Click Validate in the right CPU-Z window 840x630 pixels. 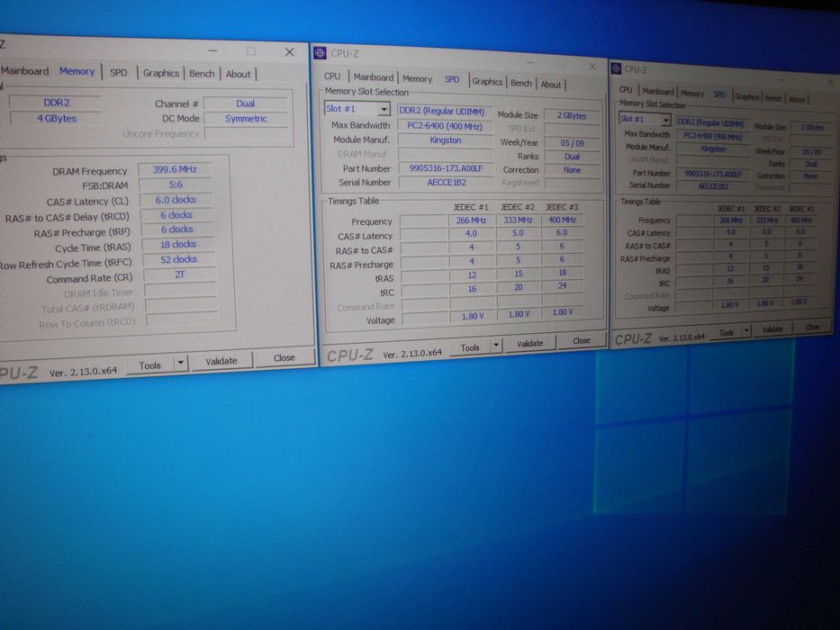tap(772, 329)
